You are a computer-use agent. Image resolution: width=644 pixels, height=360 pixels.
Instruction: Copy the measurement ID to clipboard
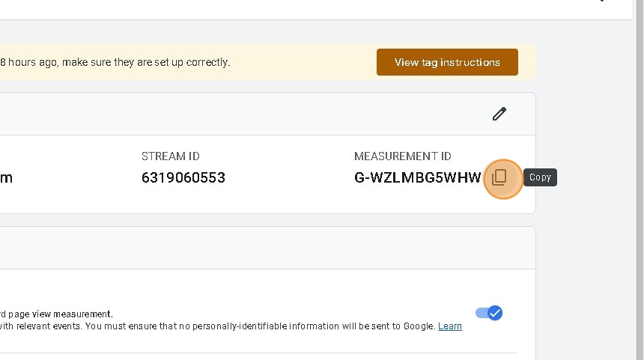point(499,178)
